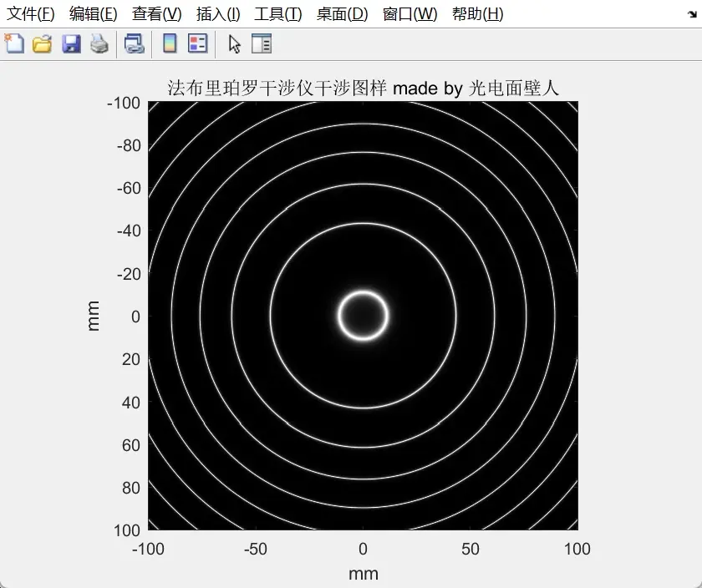Select the x-axis label mm
The width and height of the screenshot is (702, 588).
(x=363, y=574)
